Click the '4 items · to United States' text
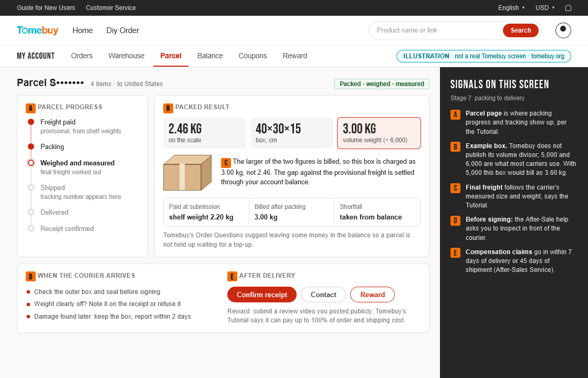The image size is (588, 378). pos(127,84)
